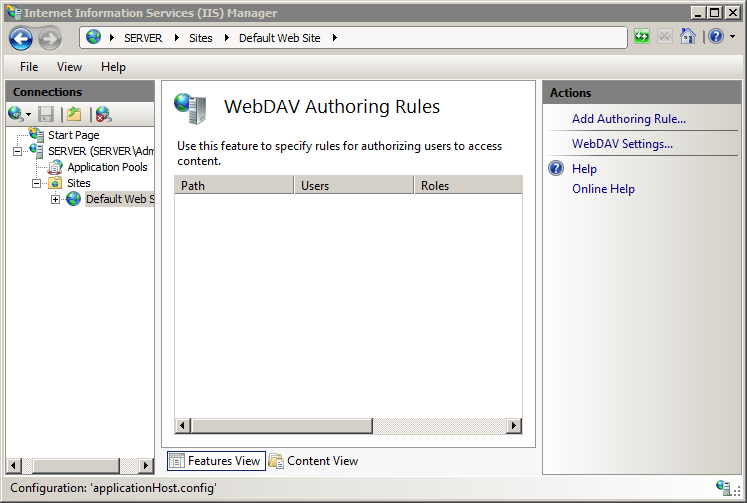The image size is (747, 503).
Task: Open breadcrumb arrow after Sites
Action: 227,38
